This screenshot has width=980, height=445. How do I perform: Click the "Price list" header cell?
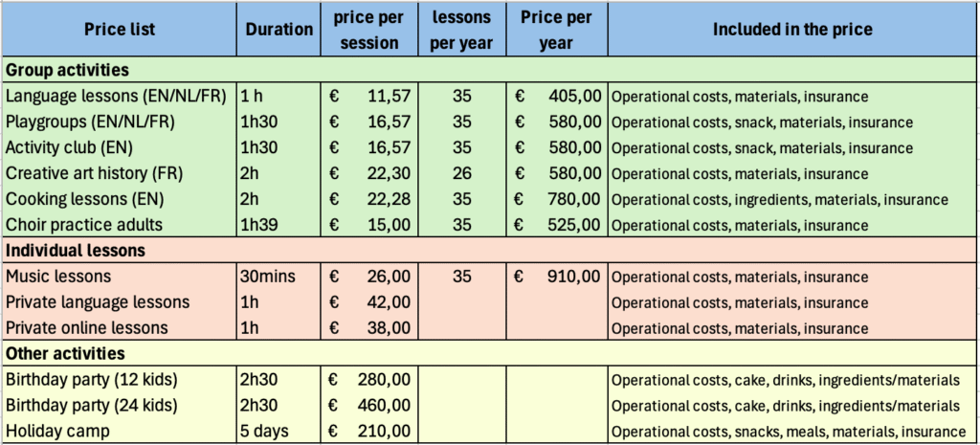pyautogui.click(x=119, y=30)
